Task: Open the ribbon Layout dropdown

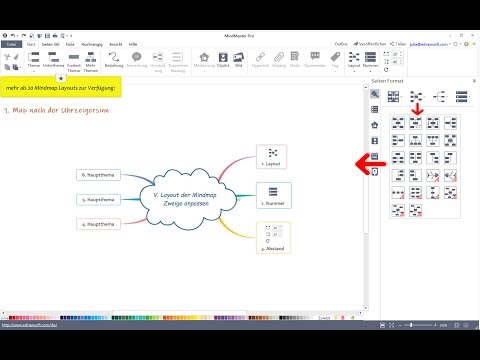Action: click(x=354, y=71)
